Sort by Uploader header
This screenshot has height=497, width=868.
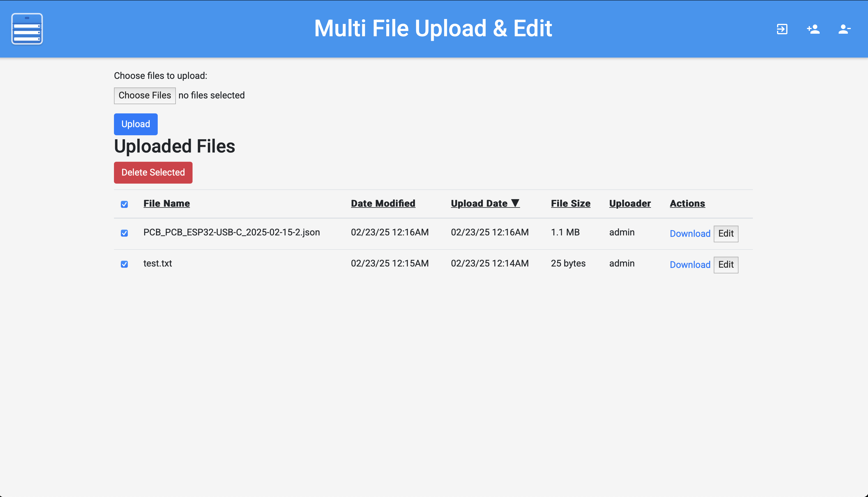pos(630,203)
